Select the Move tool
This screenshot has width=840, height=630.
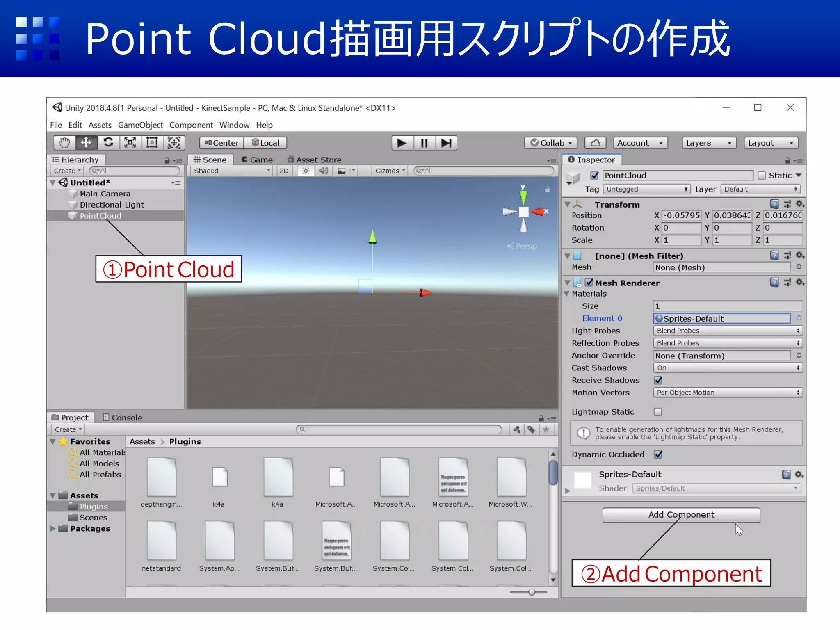click(x=86, y=143)
